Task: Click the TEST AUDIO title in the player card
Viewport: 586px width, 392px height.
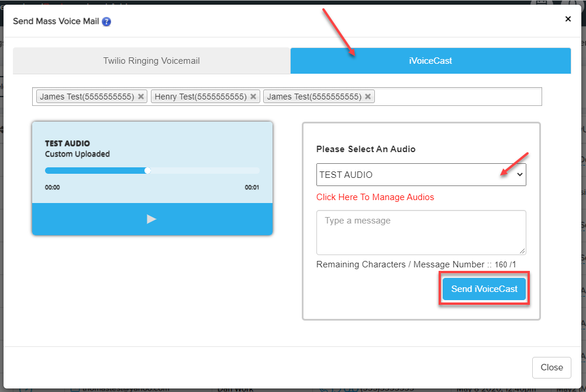Action: 67,143
